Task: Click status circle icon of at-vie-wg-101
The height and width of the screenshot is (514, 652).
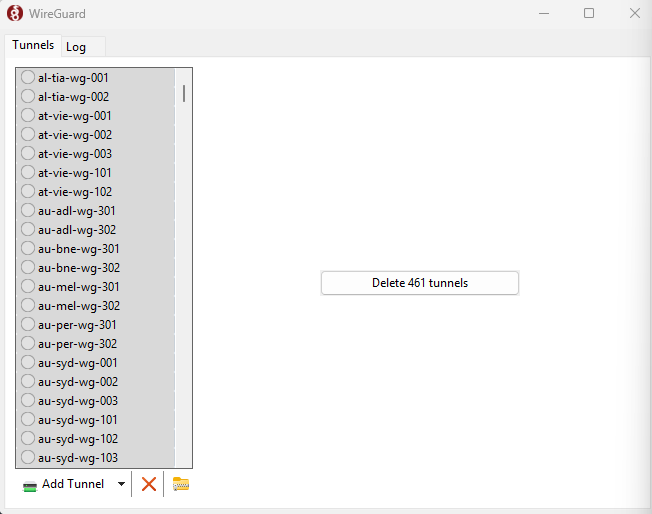Action: pos(28,173)
